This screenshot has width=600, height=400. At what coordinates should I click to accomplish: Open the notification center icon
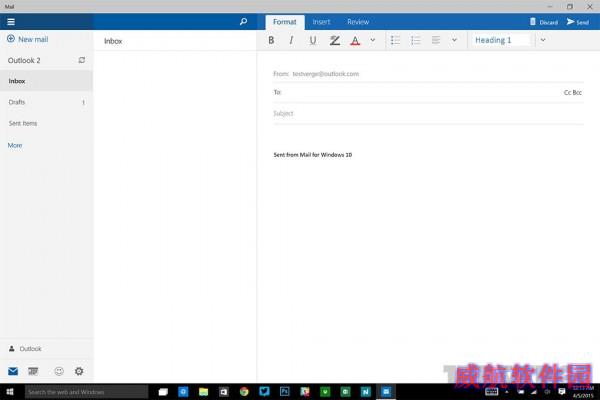tap(561, 392)
